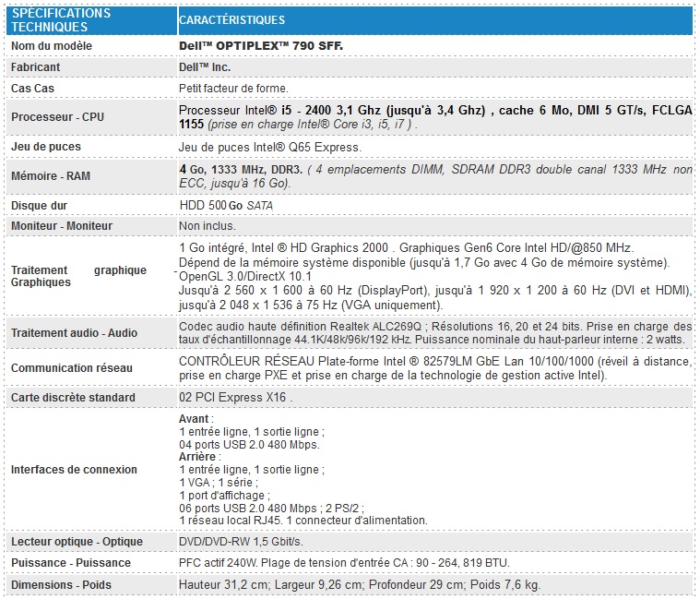Select the 'Traitement audio - Audio' label
The width and height of the screenshot is (700, 599).
(x=74, y=333)
